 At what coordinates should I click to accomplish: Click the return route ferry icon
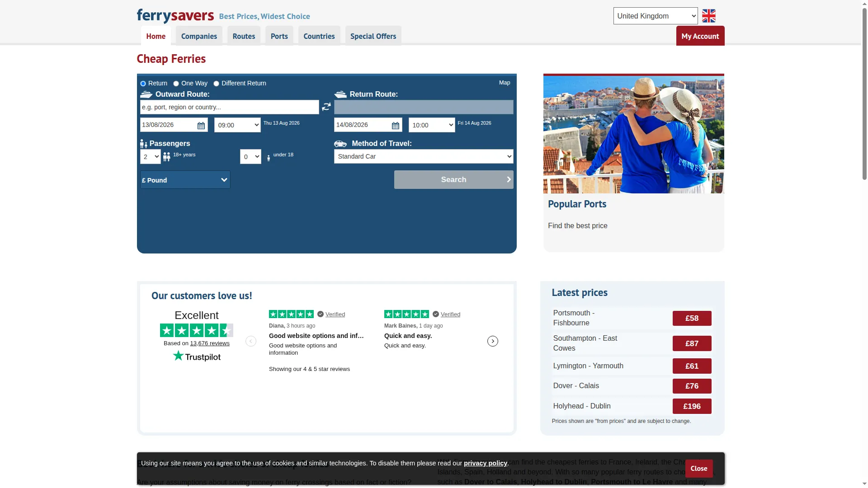click(x=340, y=94)
